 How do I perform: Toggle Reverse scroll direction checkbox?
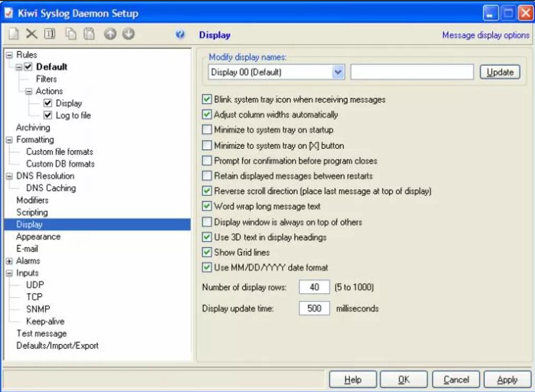207,190
